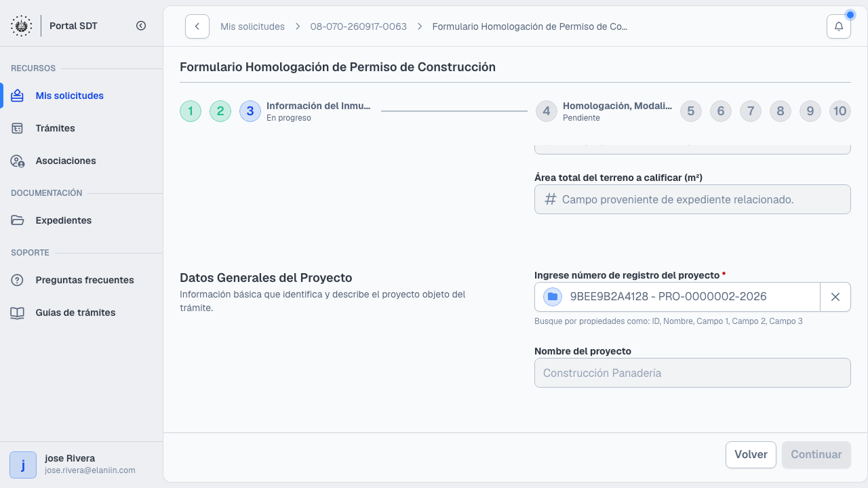Click the Guías de trámites book icon
The width and height of the screenshot is (868, 488).
point(18,312)
